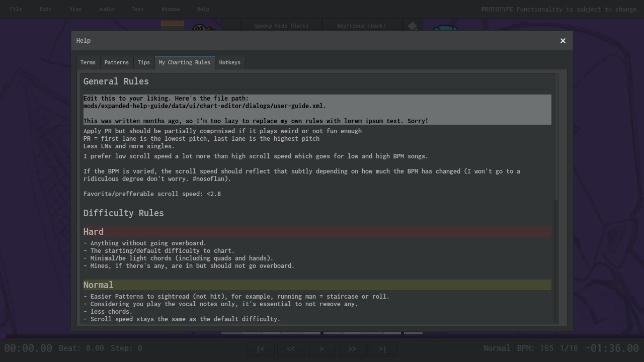This screenshot has width=644, height=362.
Task: Open the Test menu
Action: [x=137, y=9]
